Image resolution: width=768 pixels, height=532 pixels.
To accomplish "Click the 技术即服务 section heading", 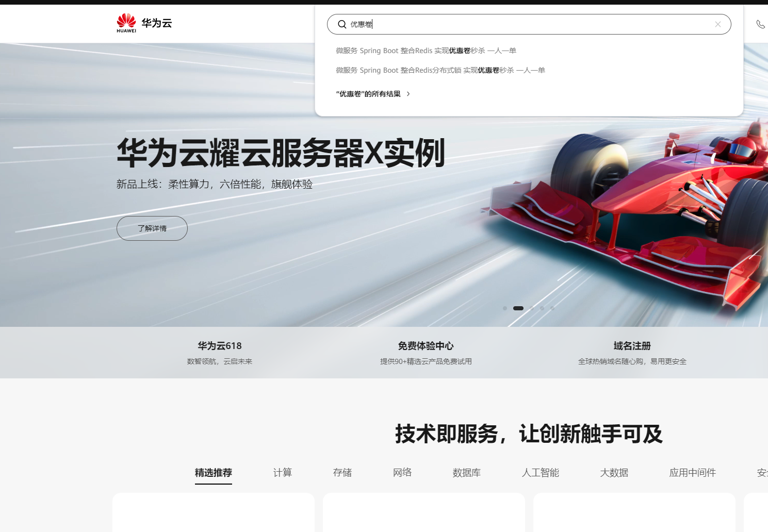I will pos(529,434).
